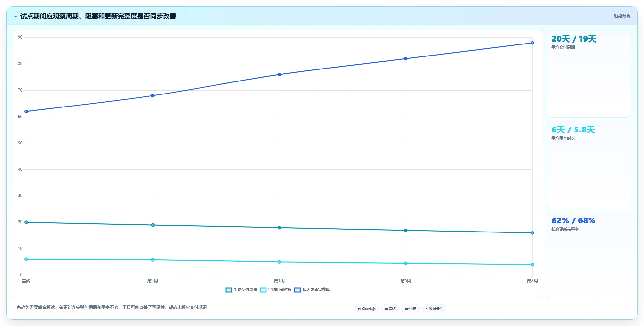The width and height of the screenshot is (644, 326).
Task: Click the 第3周 x-axis label
Action: (x=406, y=281)
